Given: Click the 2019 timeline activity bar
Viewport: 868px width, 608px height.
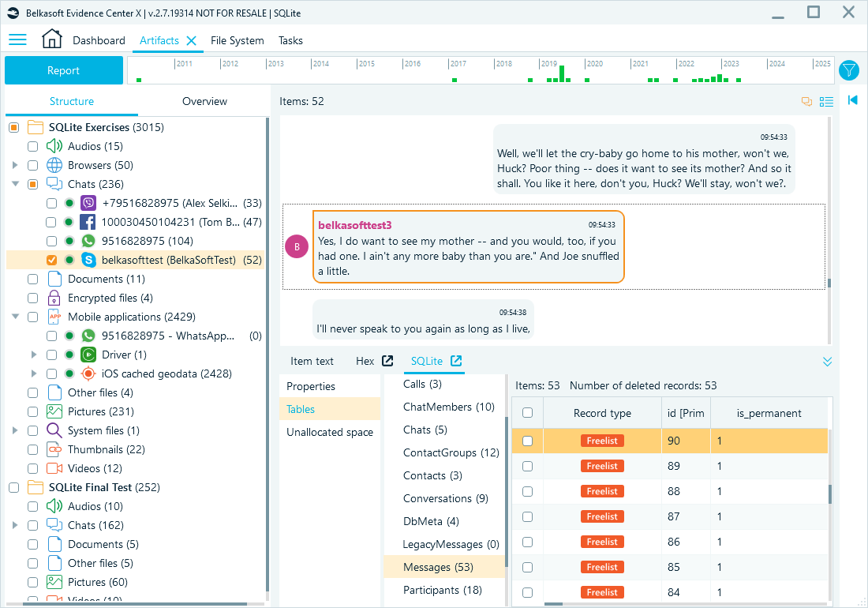Looking at the screenshot, I should point(562,73).
